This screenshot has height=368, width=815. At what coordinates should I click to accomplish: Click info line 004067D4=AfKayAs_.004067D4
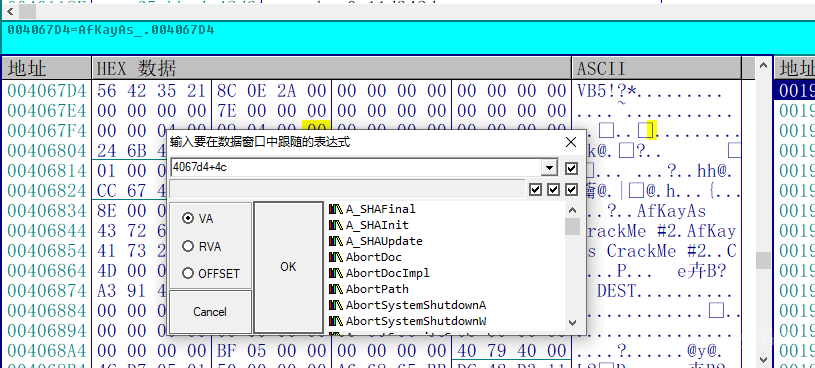pos(111,30)
